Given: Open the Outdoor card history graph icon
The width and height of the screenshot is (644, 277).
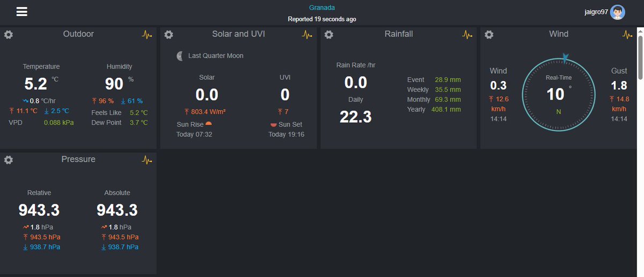Looking at the screenshot, I should point(147,34).
